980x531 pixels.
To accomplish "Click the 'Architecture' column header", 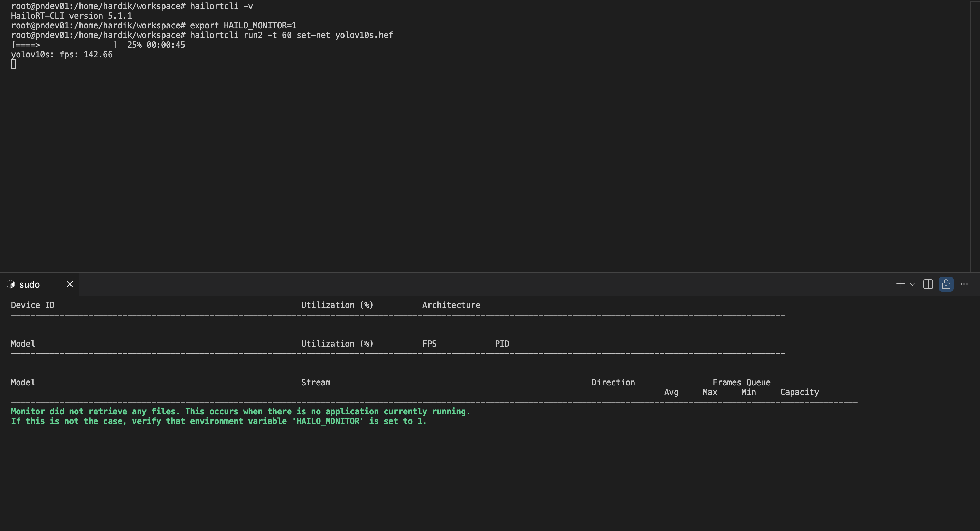I will click(x=451, y=305).
